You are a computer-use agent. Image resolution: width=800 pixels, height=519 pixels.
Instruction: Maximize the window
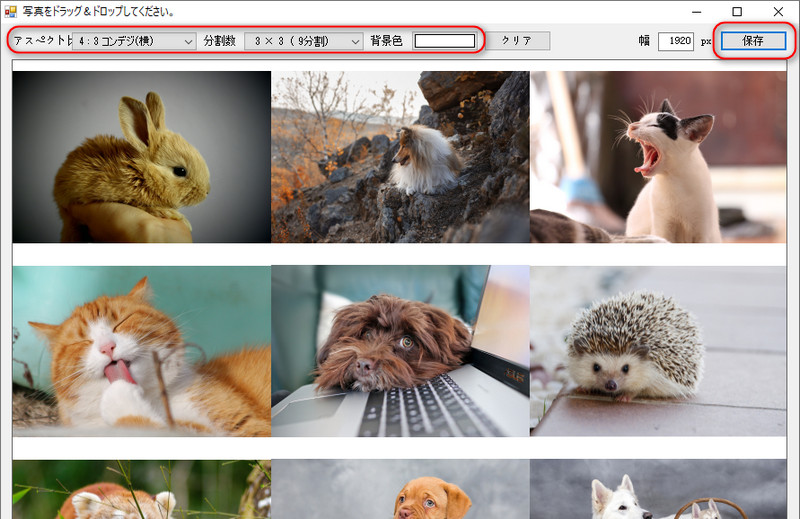point(737,11)
